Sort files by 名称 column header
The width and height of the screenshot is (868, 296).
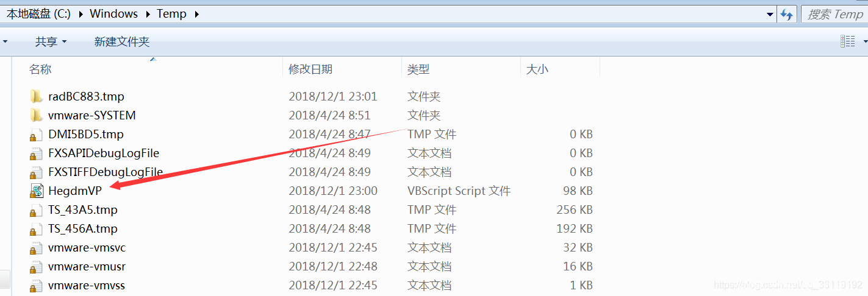[x=40, y=69]
